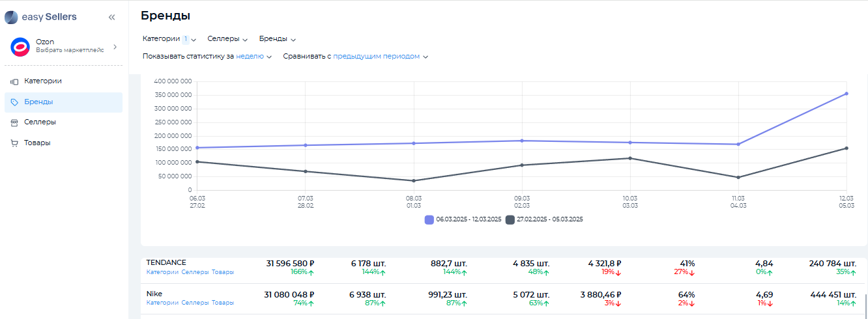Click the Ozon marketplace logo icon
Screen dimensions: 868x319
[20, 46]
